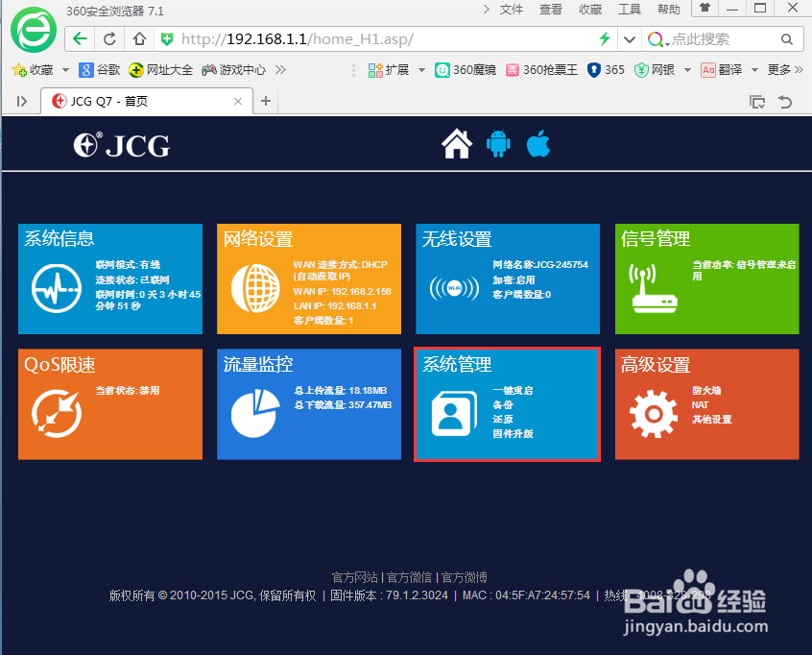Viewport: 812px width, 655px height.
Task: Open the Apple app download icon
Action: 537,142
